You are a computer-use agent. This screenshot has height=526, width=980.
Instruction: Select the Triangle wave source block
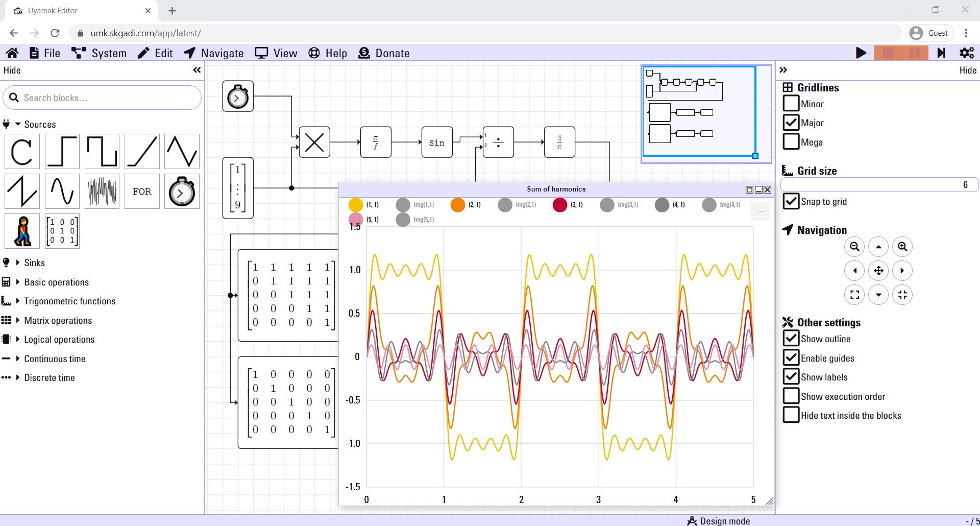[x=182, y=152]
